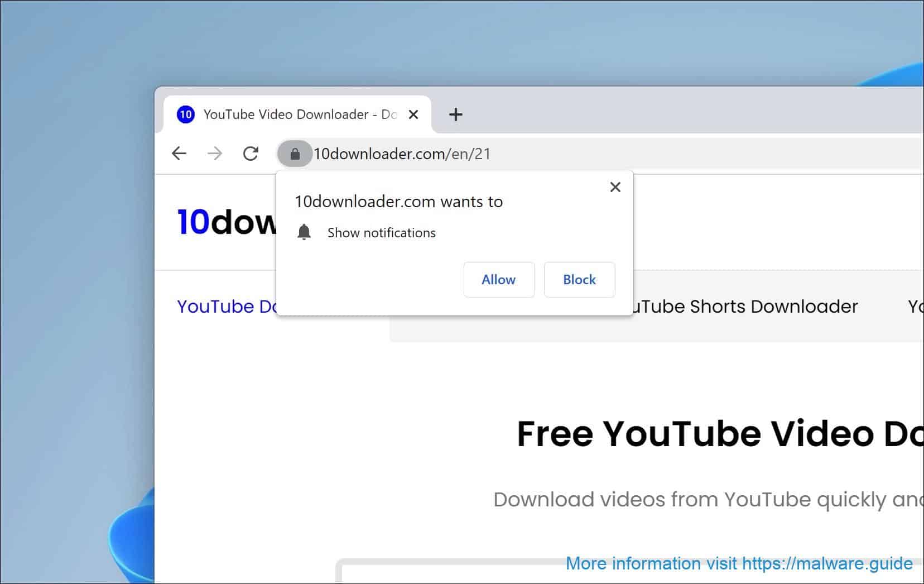This screenshot has width=924, height=584.
Task: Close the YouTube Video Downloader tab
Action: point(413,114)
